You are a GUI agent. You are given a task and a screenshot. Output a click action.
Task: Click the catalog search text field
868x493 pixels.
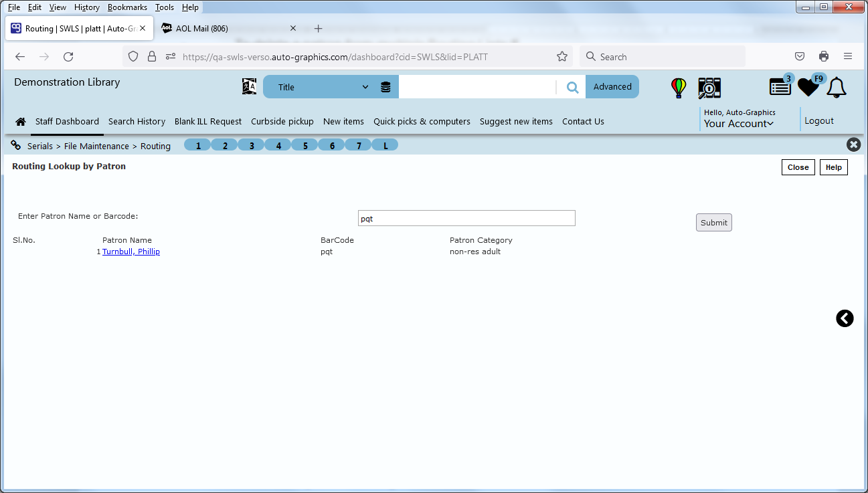point(477,87)
